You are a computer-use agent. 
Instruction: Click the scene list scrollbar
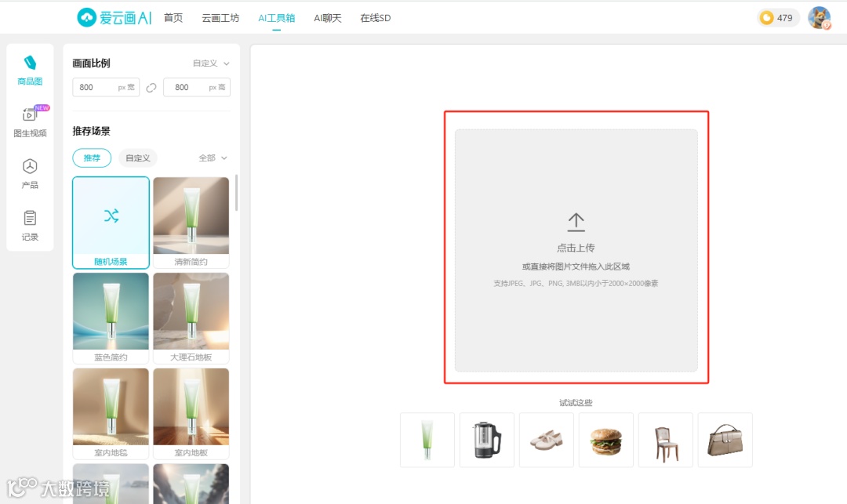[x=236, y=193]
